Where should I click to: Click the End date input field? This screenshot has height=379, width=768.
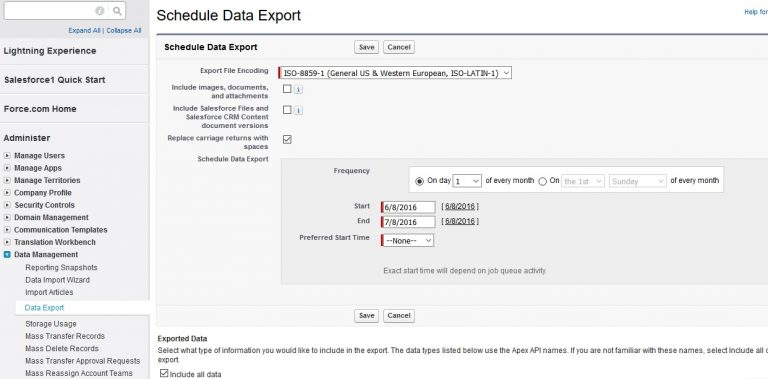(408, 222)
